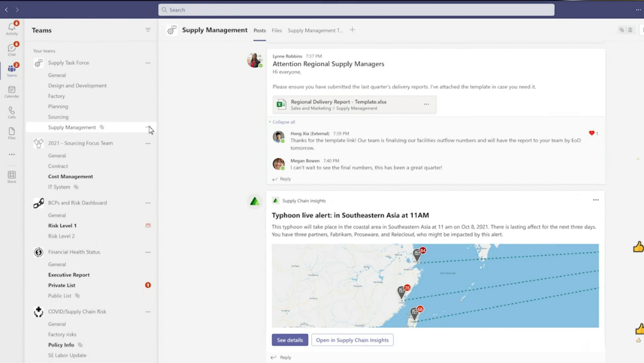The width and height of the screenshot is (644, 363).
Task: Click the add tab plus icon
Action: click(352, 30)
